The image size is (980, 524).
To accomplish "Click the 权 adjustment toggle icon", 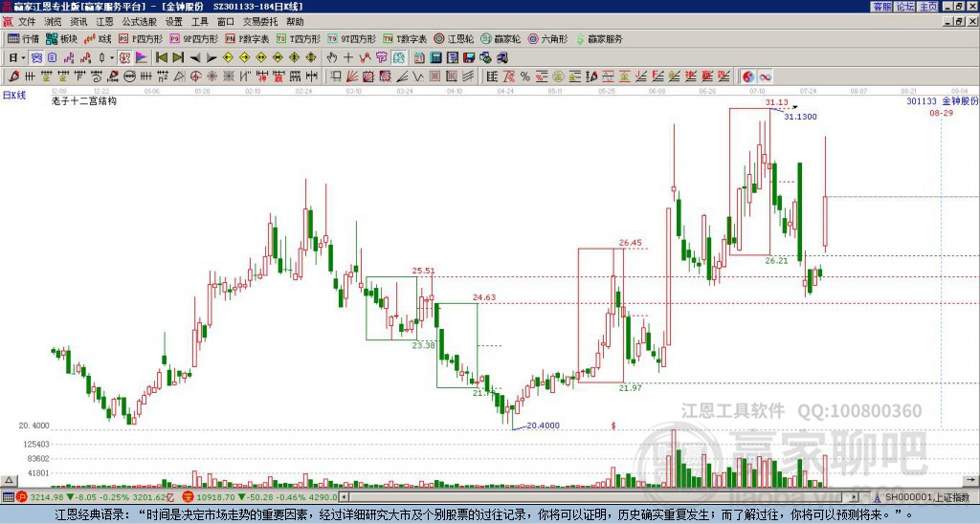I will 124,57.
